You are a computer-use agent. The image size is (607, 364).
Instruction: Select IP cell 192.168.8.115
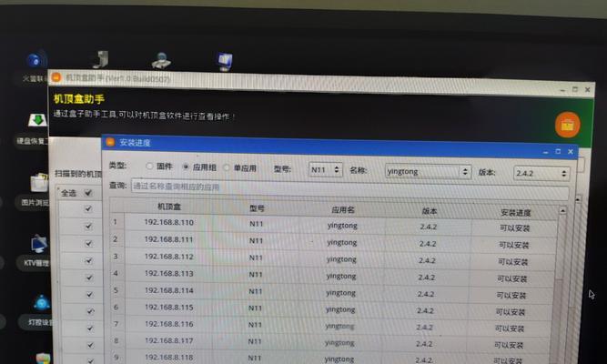tap(168, 307)
